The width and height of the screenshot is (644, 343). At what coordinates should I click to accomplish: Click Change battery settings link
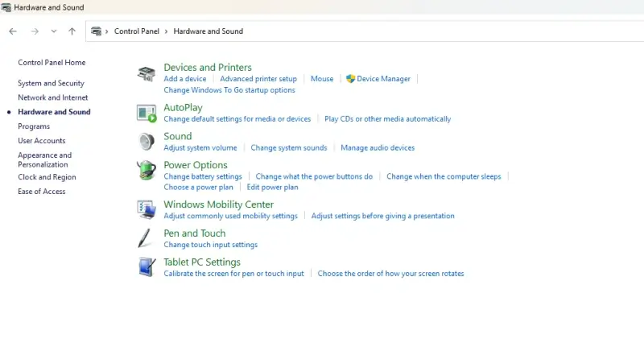click(203, 176)
